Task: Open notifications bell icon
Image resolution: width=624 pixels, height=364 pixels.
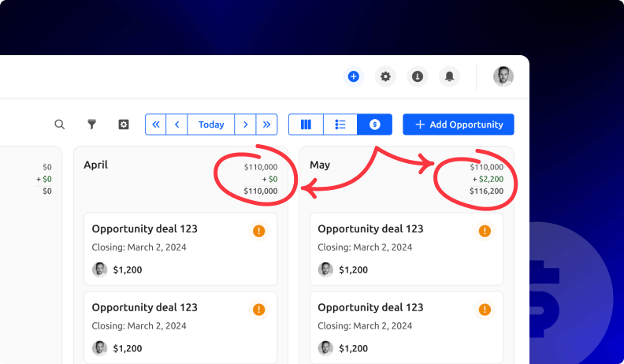Action: 449,76
